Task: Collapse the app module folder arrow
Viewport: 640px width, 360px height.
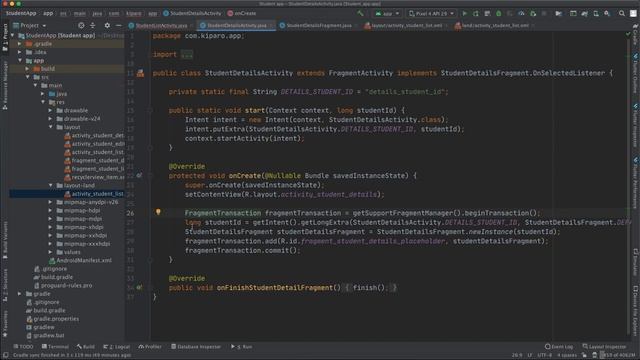Action: pos(20,60)
